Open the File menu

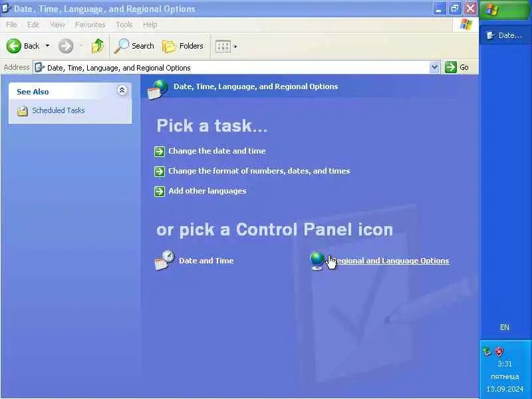point(11,25)
